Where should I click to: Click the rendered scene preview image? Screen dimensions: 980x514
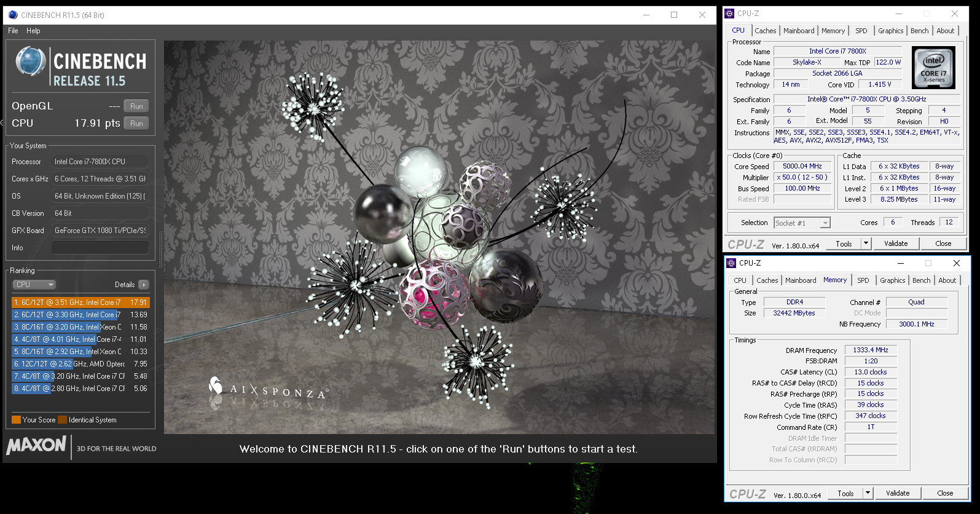pos(439,237)
